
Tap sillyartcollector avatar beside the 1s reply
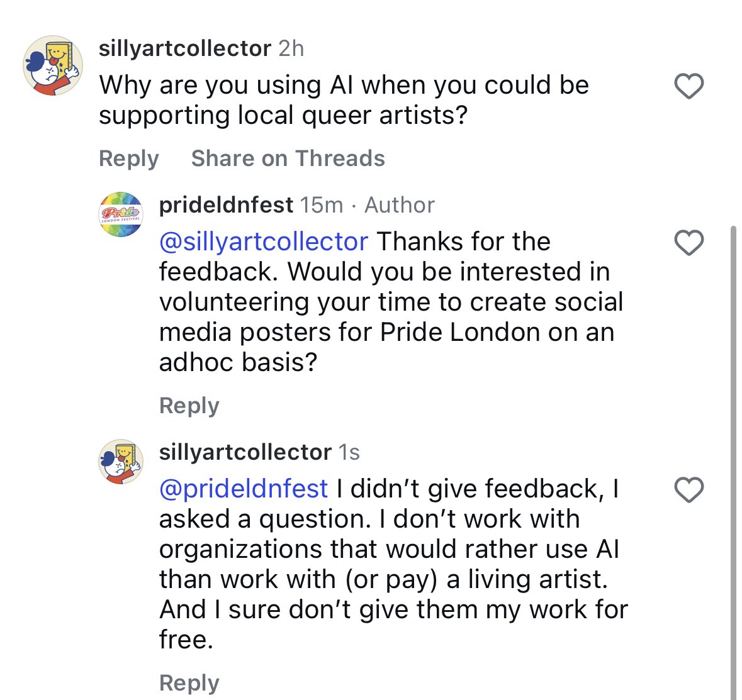[121, 462]
